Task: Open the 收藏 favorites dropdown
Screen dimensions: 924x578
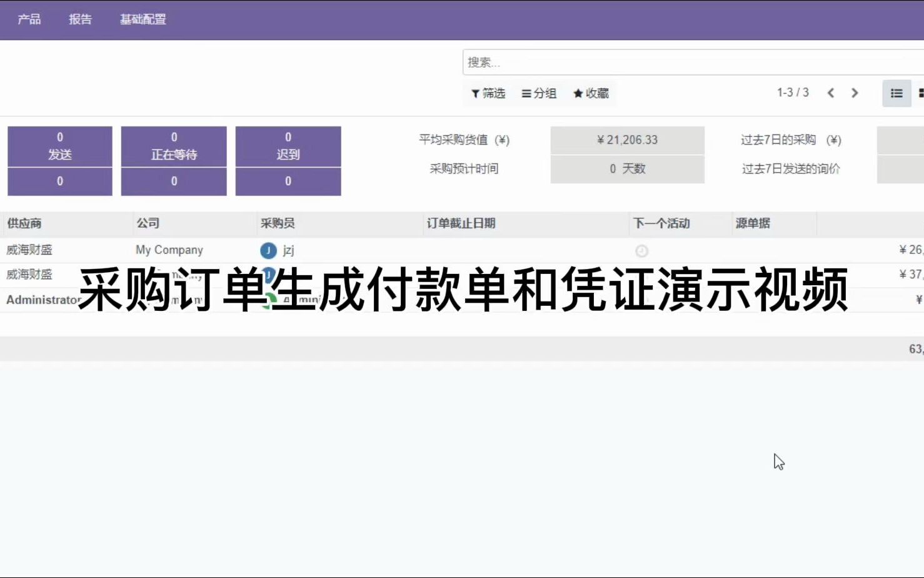Action: pyautogui.click(x=591, y=93)
